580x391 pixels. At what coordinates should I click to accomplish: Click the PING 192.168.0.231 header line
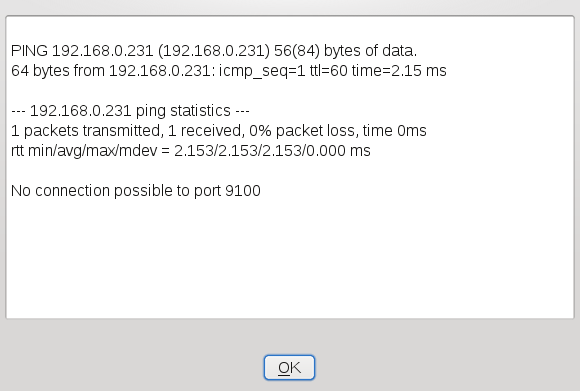[x=214, y=51]
